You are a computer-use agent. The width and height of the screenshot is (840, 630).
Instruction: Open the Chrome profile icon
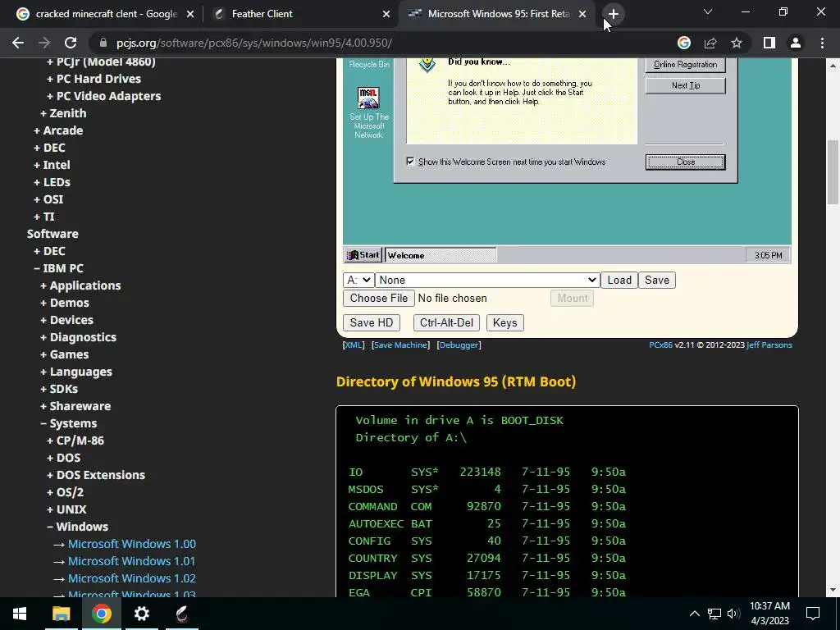tap(796, 43)
